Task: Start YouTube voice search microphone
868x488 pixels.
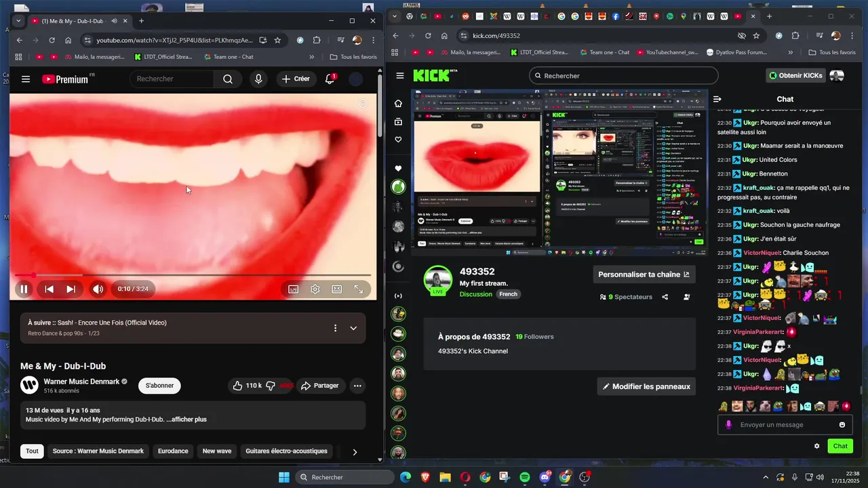Action: 258,79
